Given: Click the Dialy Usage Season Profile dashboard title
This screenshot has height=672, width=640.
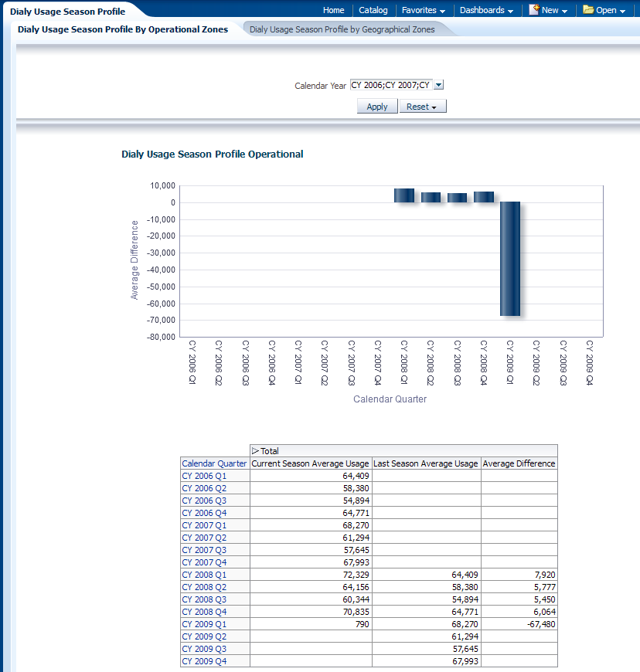Looking at the screenshot, I should [x=68, y=12].
